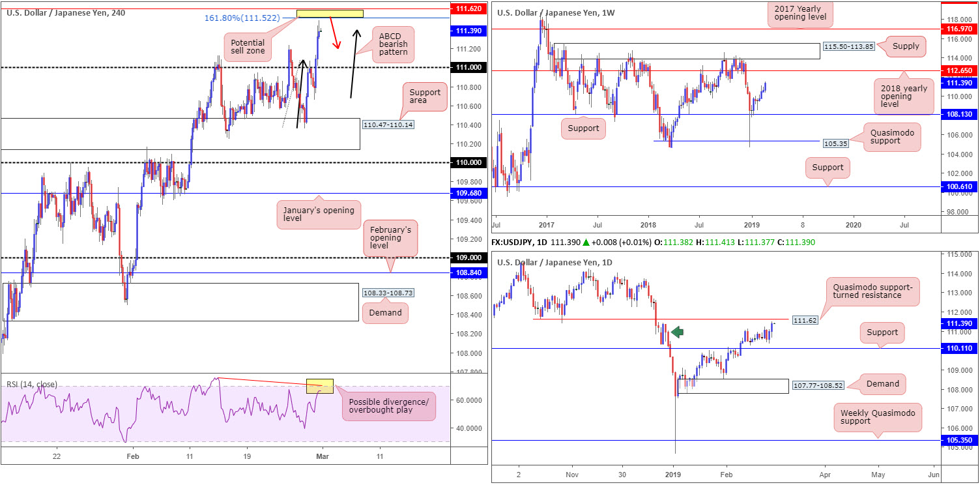The width and height of the screenshot is (980, 485).
Task: Click the 'U.S. Dollar / Japanese Yen, 1D' chart title
Action: tap(556, 263)
